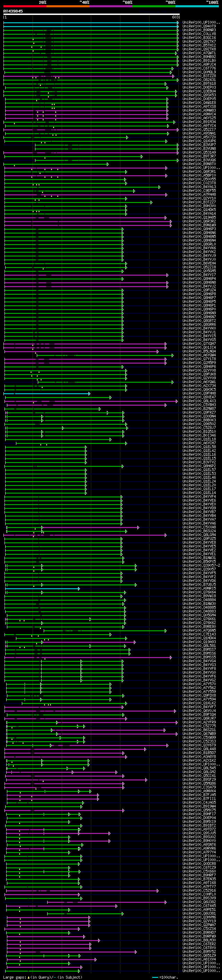Screen dimensions: 222x980
Task: Select hit UniRef100_Q9ZTK7
Action: tap(199, 41)
